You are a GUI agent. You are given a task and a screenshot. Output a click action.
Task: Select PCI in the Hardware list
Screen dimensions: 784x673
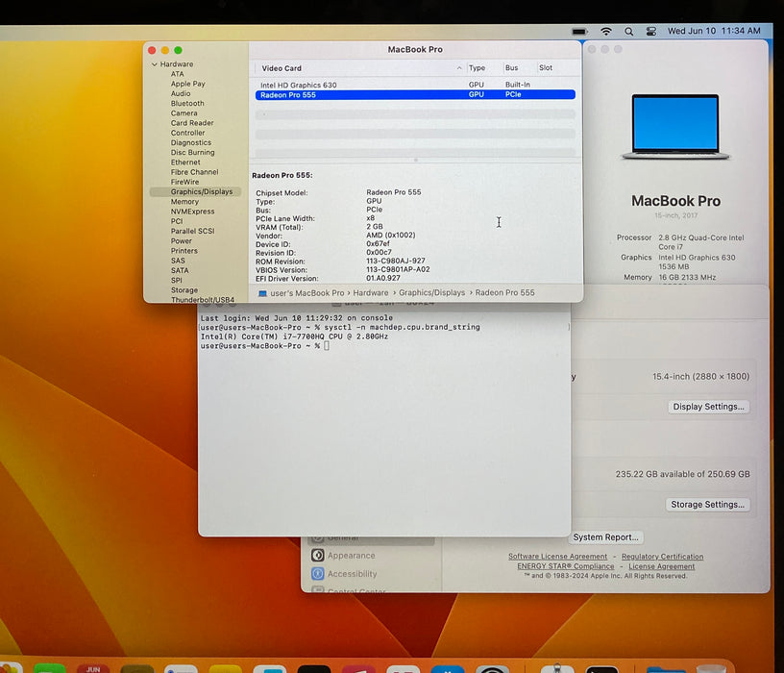177,221
